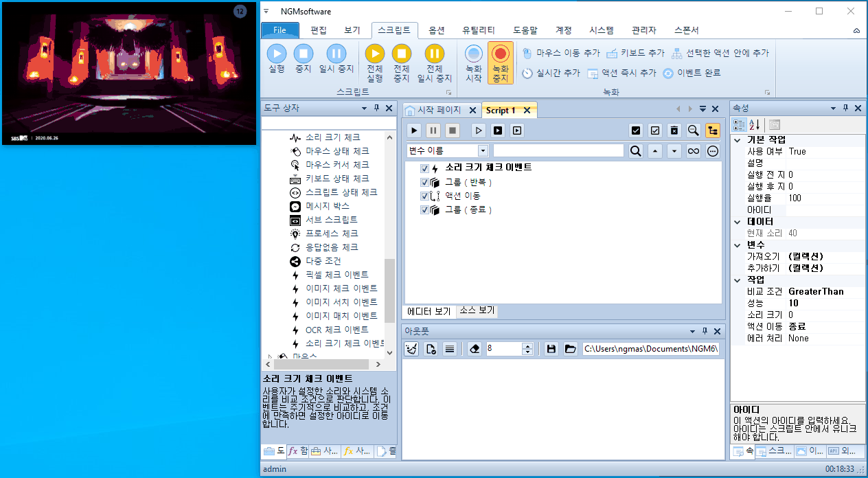Click the editor play button
The width and height of the screenshot is (868, 478).
coord(414,130)
